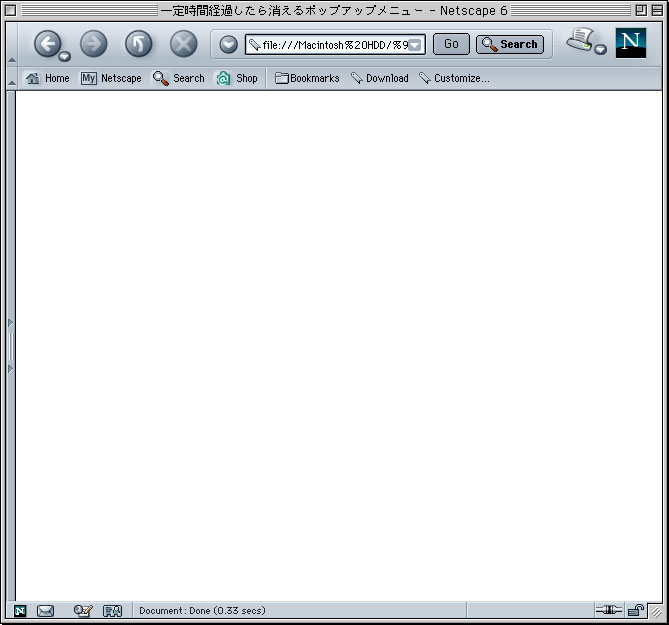Viewport: 669px width, 625px height.
Task: Click 'Document: Done (0.33 secs)' status text
Action: 202,610
